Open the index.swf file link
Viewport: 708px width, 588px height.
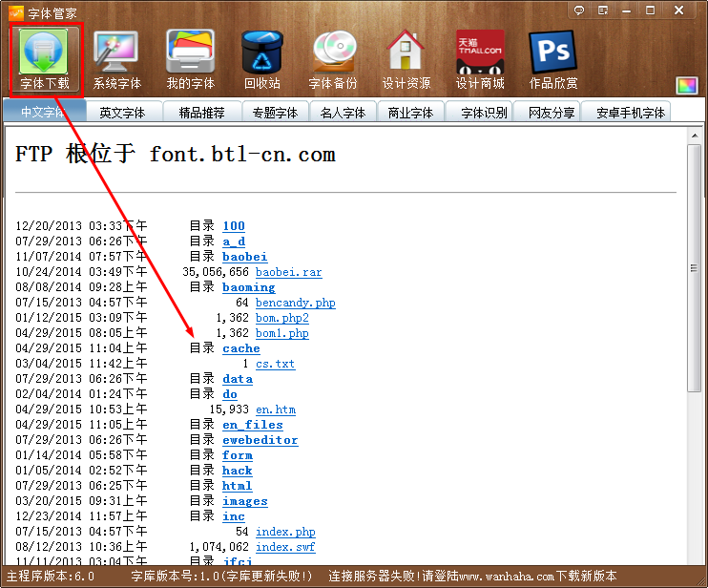point(285,547)
